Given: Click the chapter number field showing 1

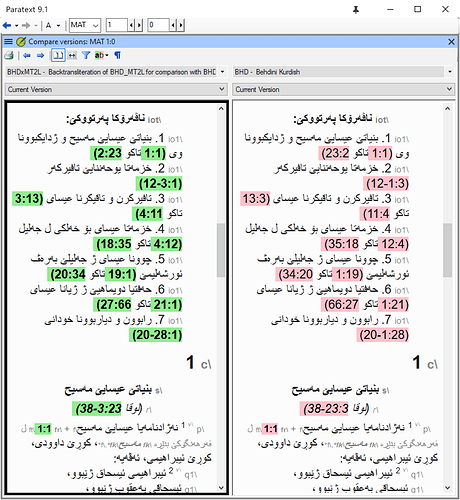Looking at the screenshot, I should 116,25.
